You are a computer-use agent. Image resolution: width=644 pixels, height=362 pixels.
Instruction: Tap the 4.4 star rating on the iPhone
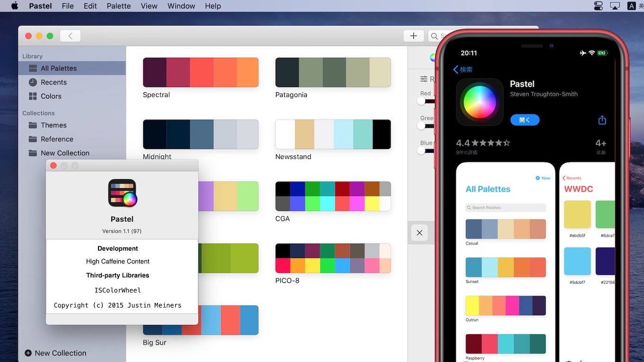[x=483, y=142]
